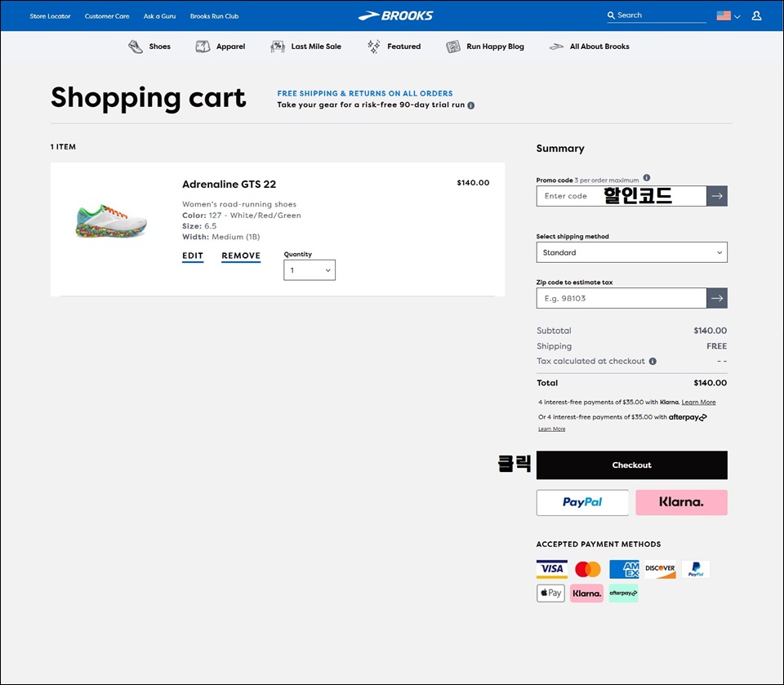Click the Discover payment icon
Image resolution: width=784 pixels, height=685 pixels.
661,569
